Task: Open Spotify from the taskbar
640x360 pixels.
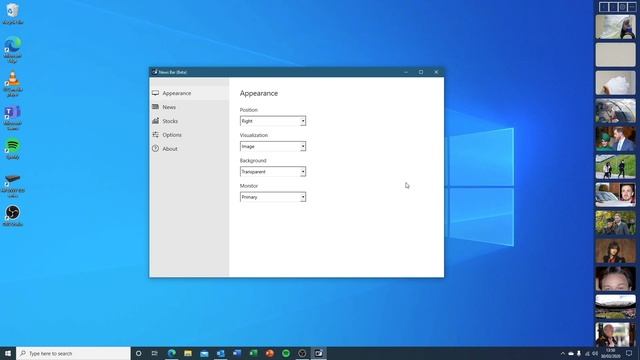Action: pos(286,353)
